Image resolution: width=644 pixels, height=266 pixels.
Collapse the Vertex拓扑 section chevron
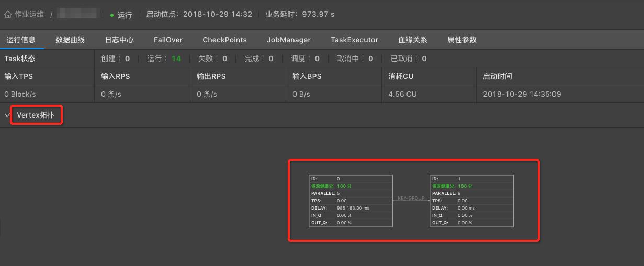pyautogui.click(x=7, y=115)
